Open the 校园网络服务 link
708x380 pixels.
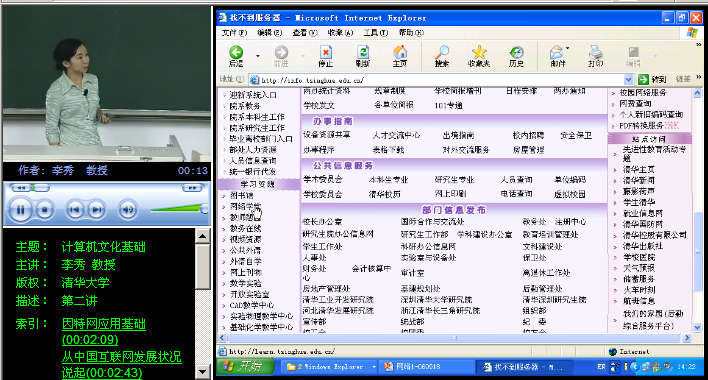643,93
